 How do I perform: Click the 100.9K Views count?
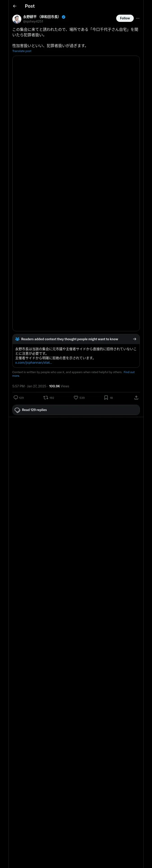pyautogui.click(x=59, y=386)
